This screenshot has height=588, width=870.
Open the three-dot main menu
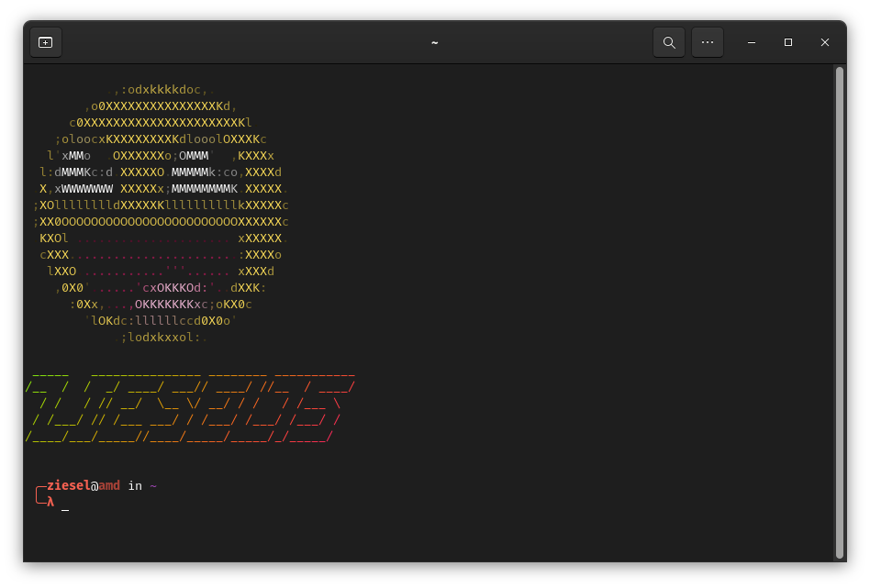point(707,42)
